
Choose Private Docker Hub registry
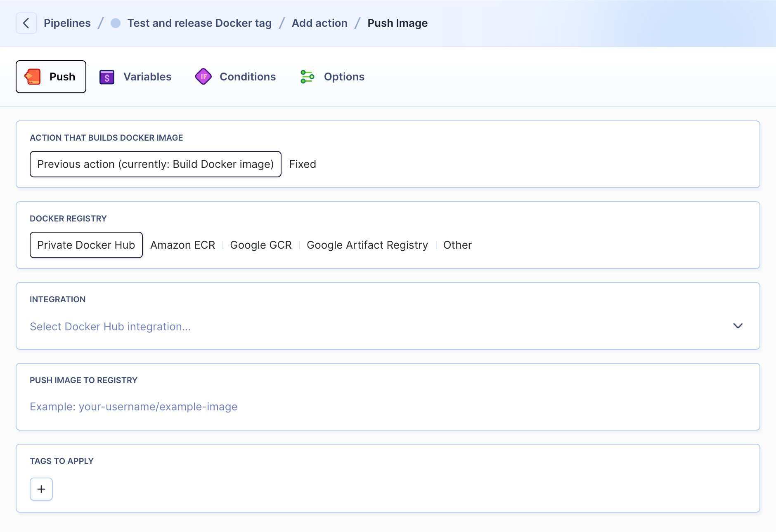(86, 245)
